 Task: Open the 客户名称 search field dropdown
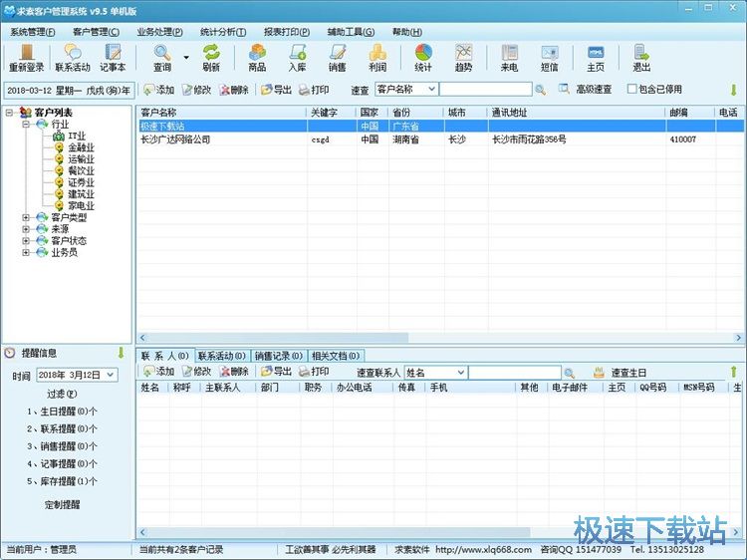click(x=431, y=90)
